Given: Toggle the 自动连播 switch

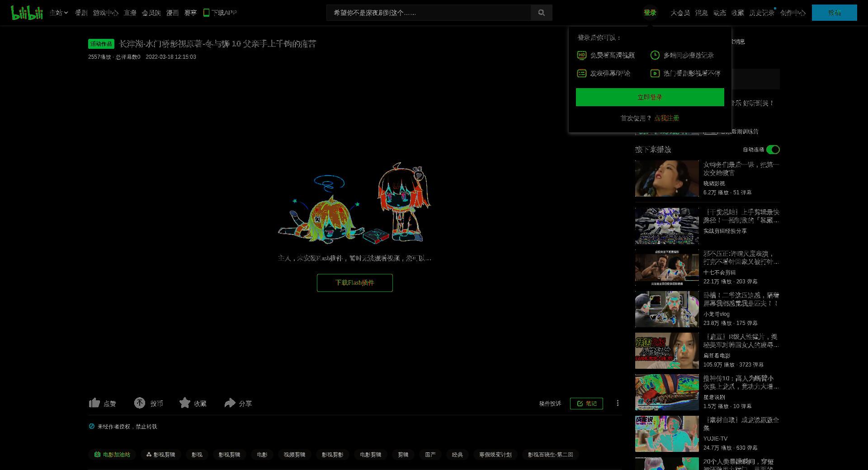Looking at the screenshot, I should coord(773,150).
